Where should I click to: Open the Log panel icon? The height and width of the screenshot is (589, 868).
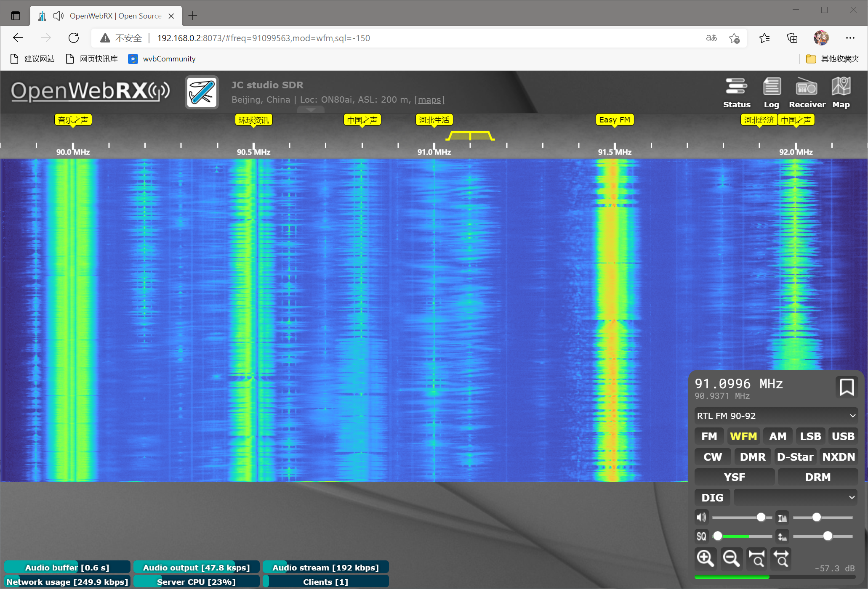tap(771, 92)
